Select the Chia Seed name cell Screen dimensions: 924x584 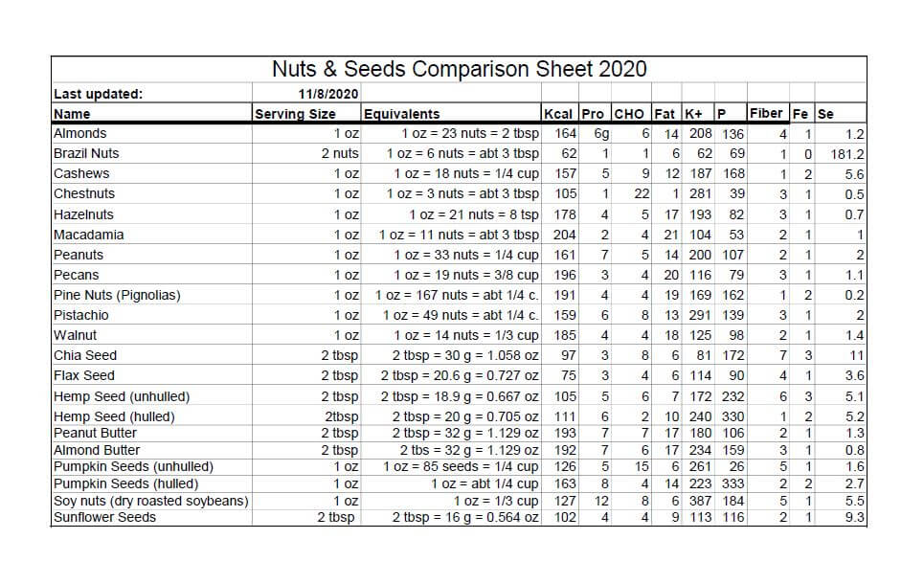point(85,355)
